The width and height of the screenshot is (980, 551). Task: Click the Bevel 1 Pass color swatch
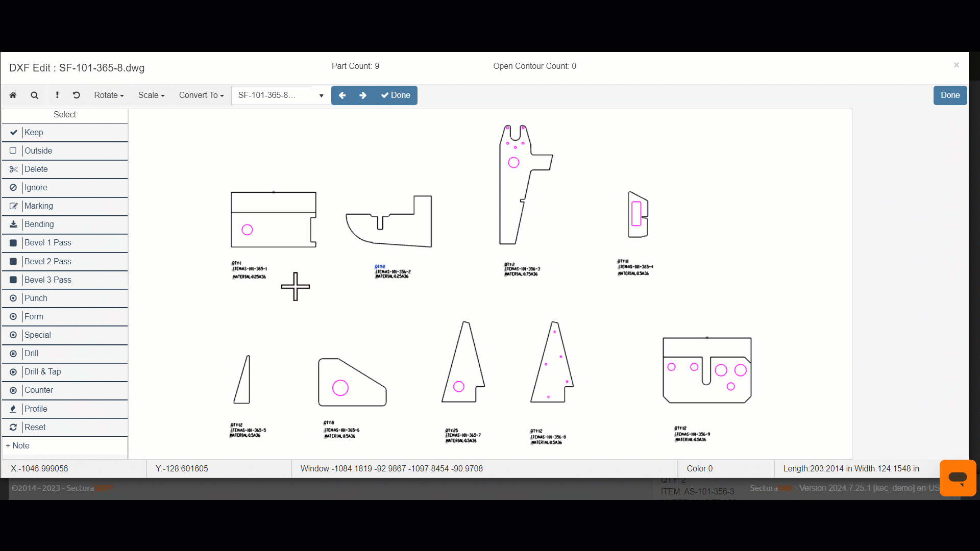13,242
